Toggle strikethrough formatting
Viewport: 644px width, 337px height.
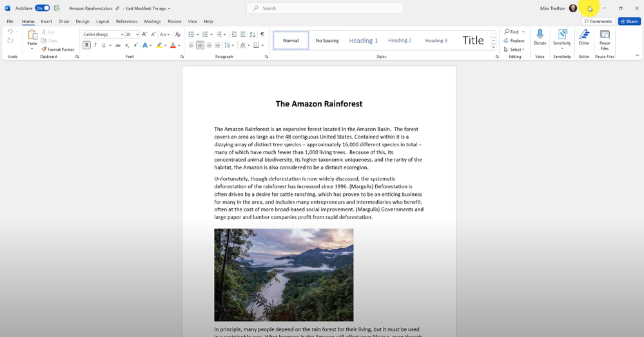coord(118,45)
